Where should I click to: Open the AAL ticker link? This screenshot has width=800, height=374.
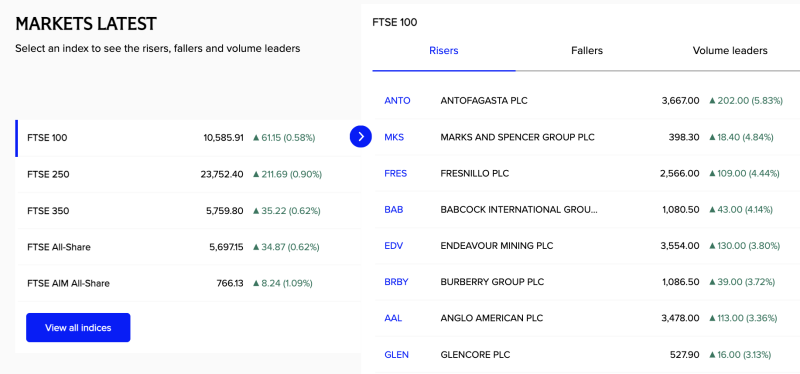click(x=393, y=318)
